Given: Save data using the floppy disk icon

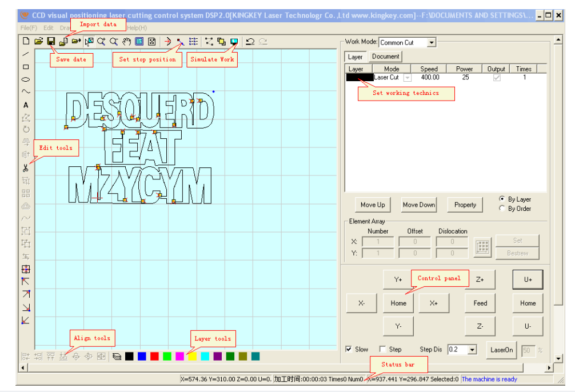Looking at the screenshot, I should (51, 41).
